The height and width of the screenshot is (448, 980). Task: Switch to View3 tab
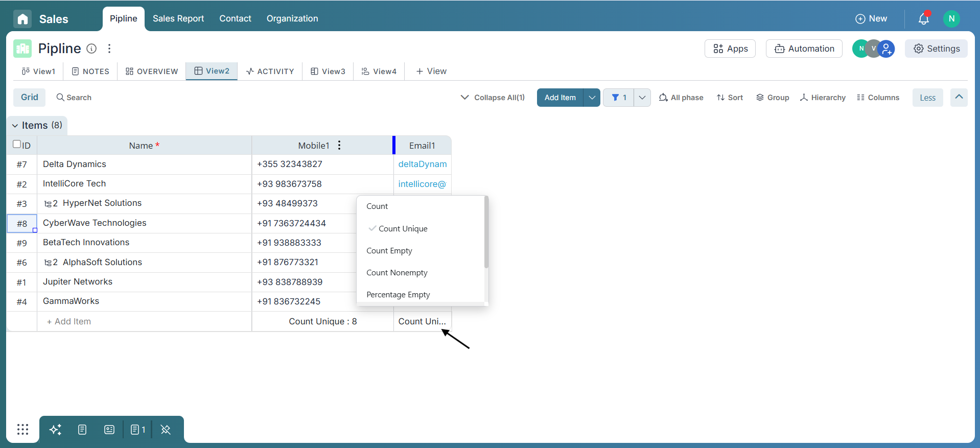(328, 72)
